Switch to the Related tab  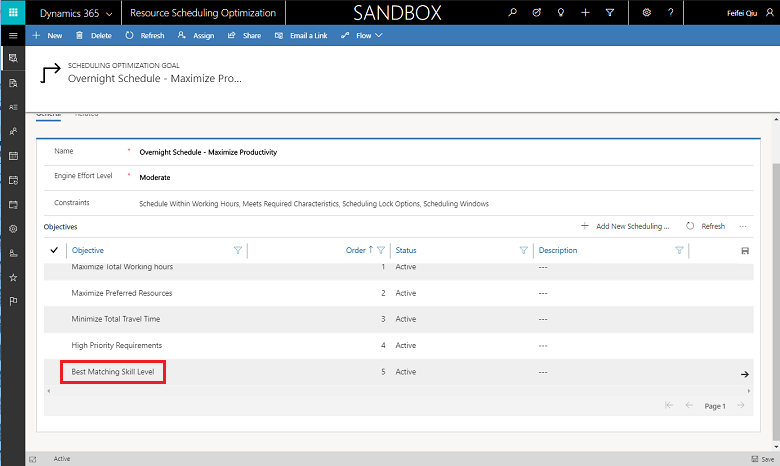coord(87,114)
